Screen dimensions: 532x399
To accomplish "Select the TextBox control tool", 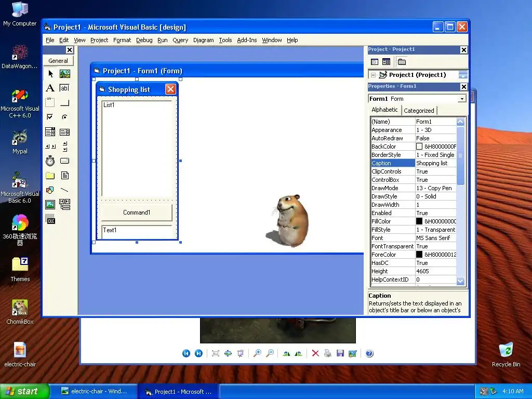I will click(x=64, y=88).
